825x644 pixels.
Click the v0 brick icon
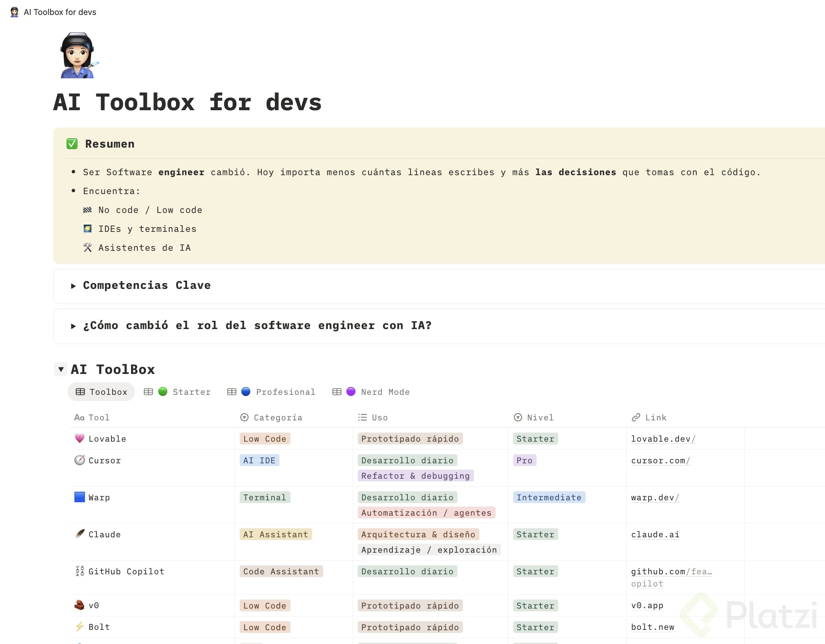click(80, 605)
